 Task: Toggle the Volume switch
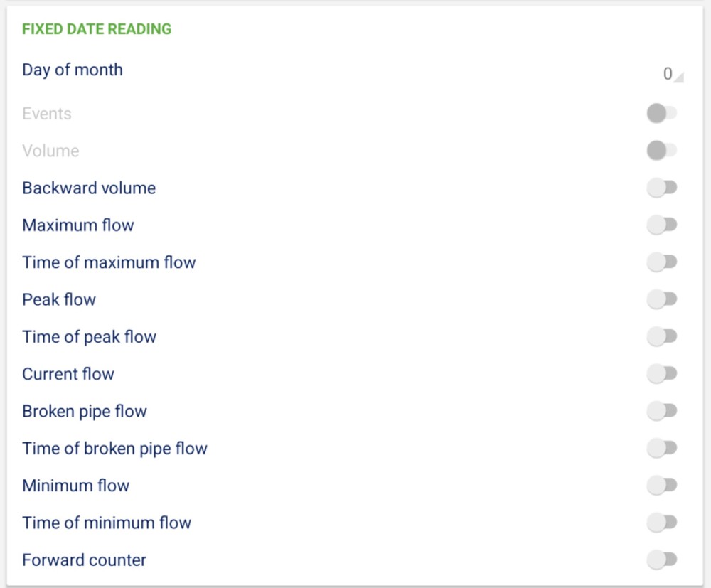(662, 150)
